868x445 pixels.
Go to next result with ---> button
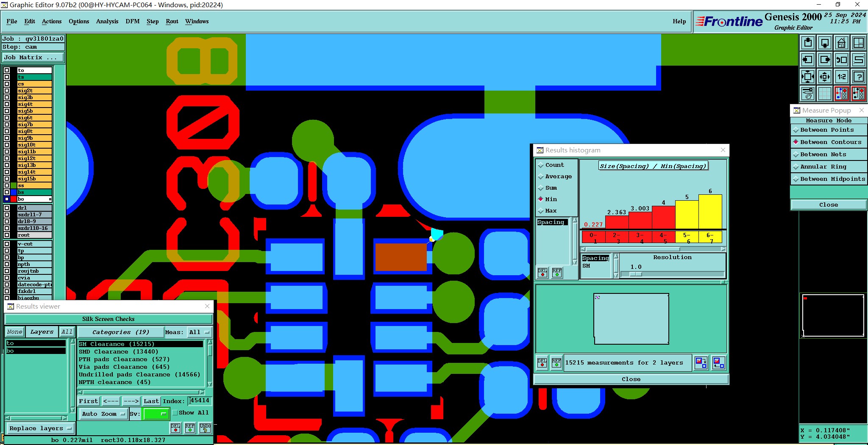(x=131, y=401)
